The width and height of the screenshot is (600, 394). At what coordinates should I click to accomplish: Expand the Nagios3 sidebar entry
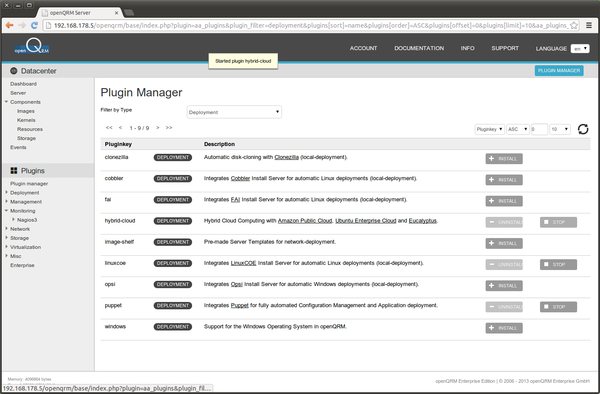click(13, 220)
